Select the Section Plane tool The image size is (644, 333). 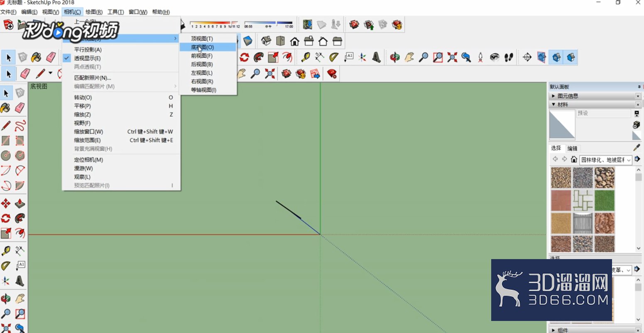527,57
